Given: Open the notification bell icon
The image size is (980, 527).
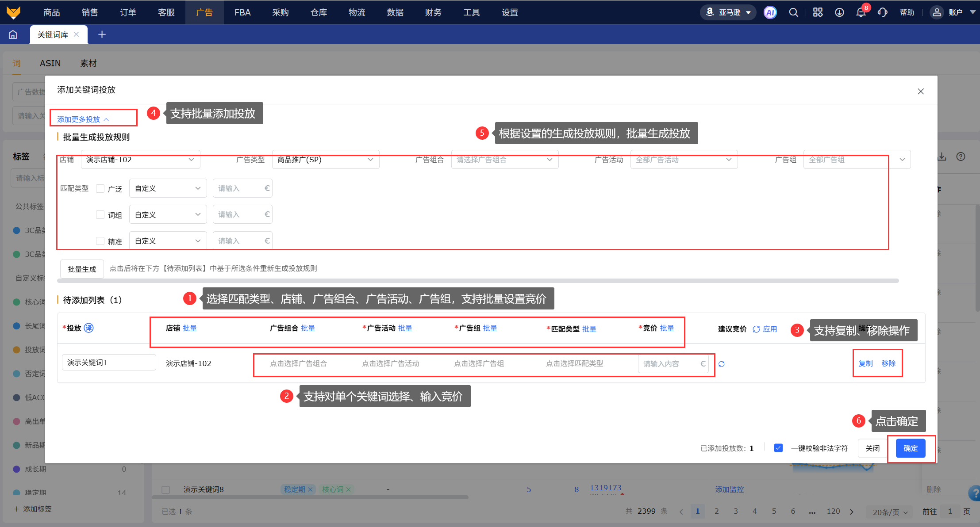Looking at the screenshot, I should coord(861,12).
